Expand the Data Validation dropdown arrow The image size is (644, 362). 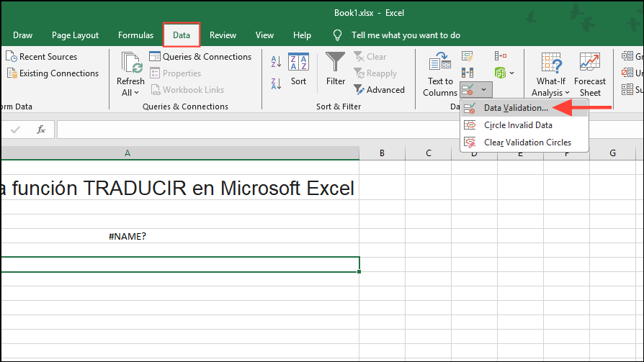pyautogui.click(x=484, y=89)
